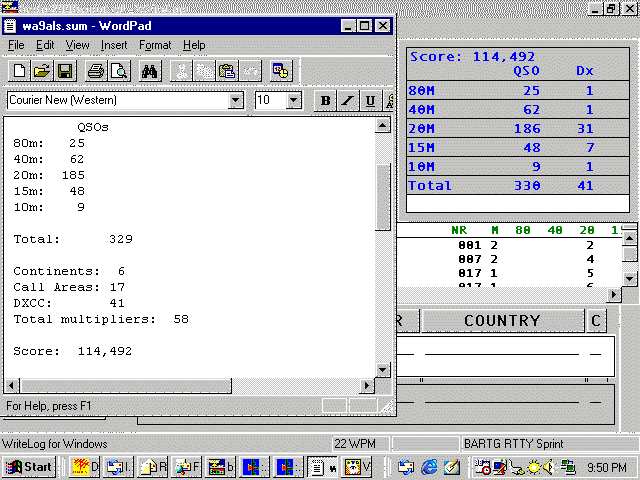Save the document using the floppy disk icon
640x480 pixels.
(x=64, y=71)
